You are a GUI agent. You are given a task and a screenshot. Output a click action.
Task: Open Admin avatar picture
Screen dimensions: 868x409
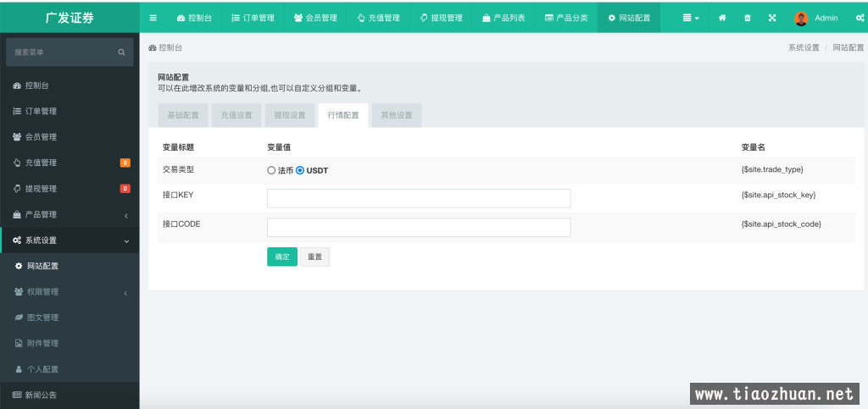pos(801,19)
